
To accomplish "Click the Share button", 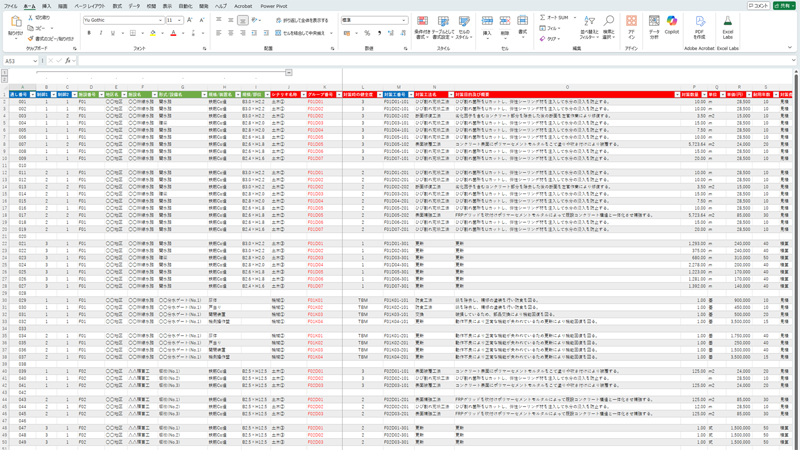I will coord(785,6).
